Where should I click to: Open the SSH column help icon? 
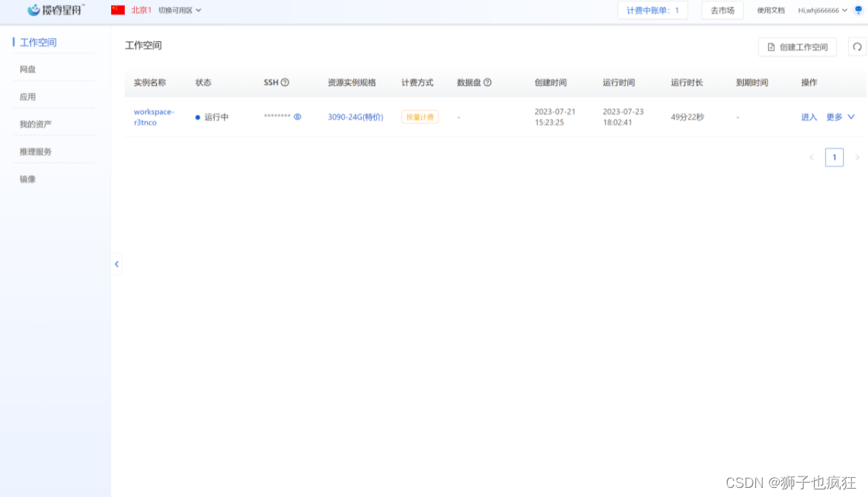click(283, 82)
